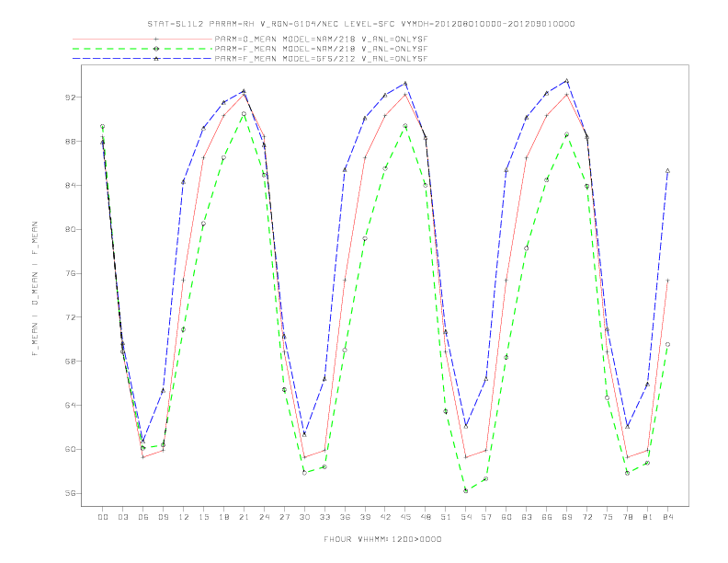Click x-axis tick label 36

click(x=345, y=517)
